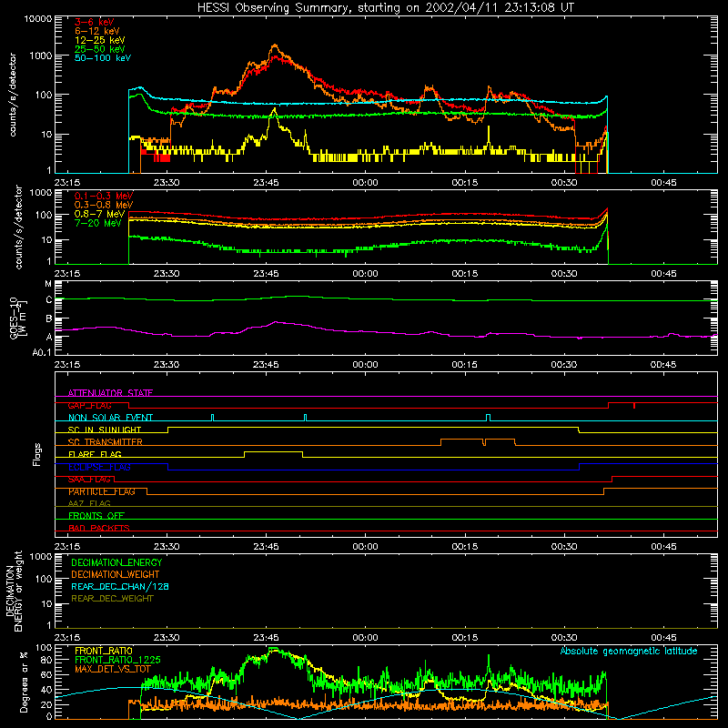This screenshot has height=728, width=728.
Task: Click the 12-25 keV yellow peak near 23:46
Action: pos(275,110)
